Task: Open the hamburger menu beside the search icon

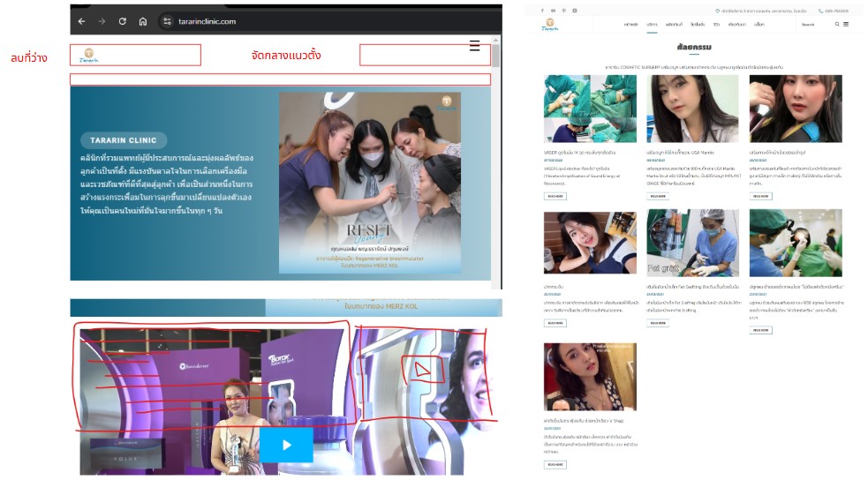Action: [846, 25]
